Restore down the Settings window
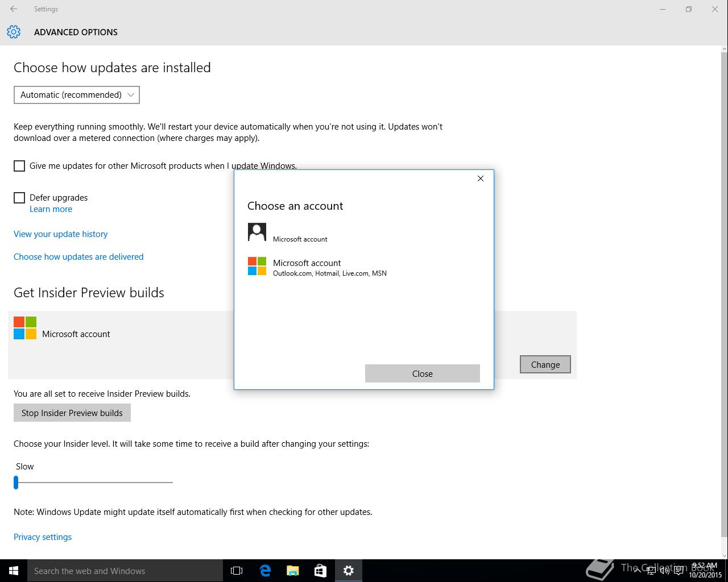This screenshot has width=728, height=582. click(x=689, y=9)
